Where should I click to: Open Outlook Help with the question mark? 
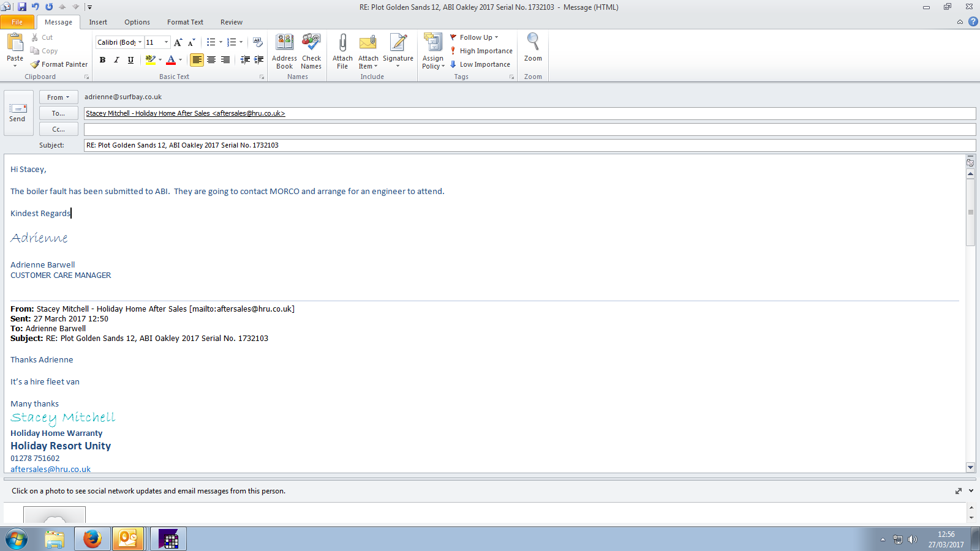973,21
